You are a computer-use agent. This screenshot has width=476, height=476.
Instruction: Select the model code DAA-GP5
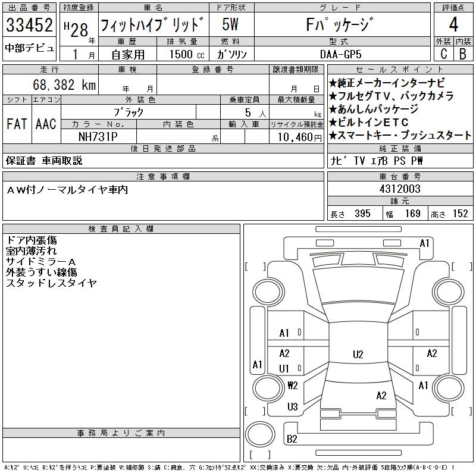[341, 54]
